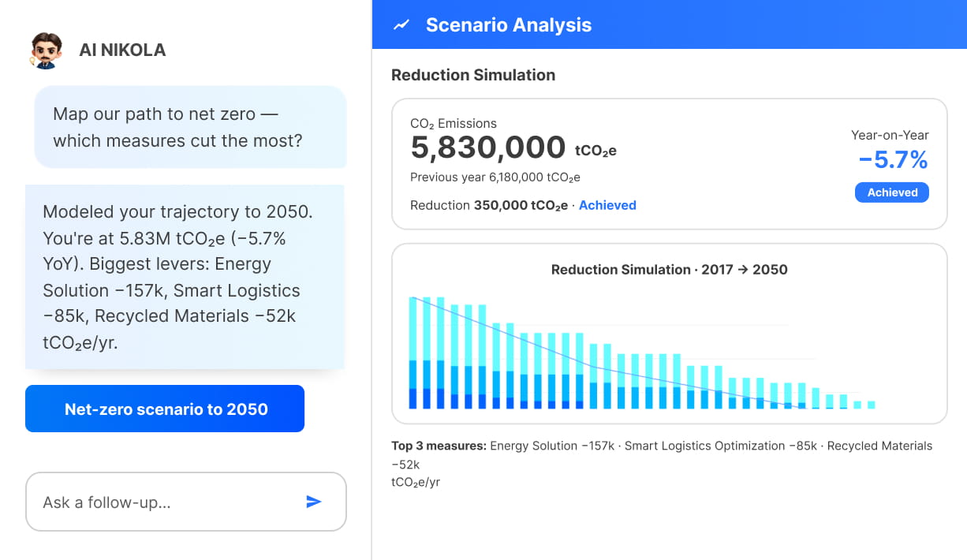Image resolution: width=967 pixels, height=560 pixels.
Task: Click the first tall bar in the chart
Action: (413, 353)
